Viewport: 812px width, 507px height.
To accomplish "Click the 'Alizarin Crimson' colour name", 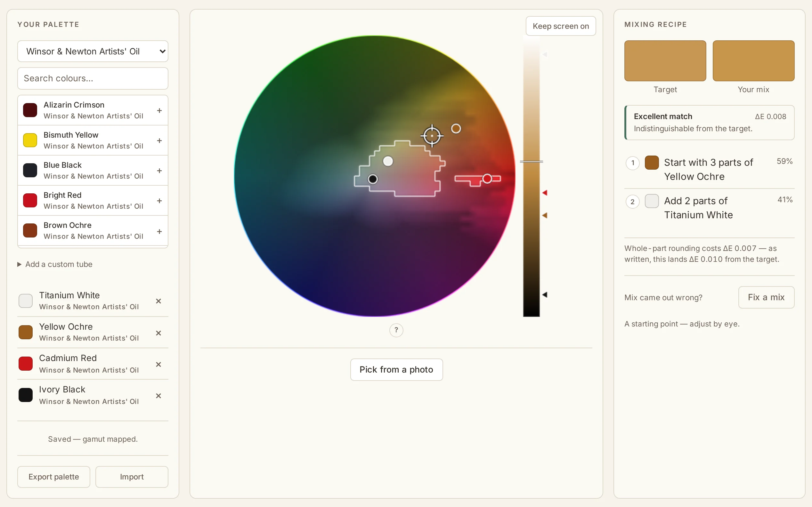I will [74, 105].
